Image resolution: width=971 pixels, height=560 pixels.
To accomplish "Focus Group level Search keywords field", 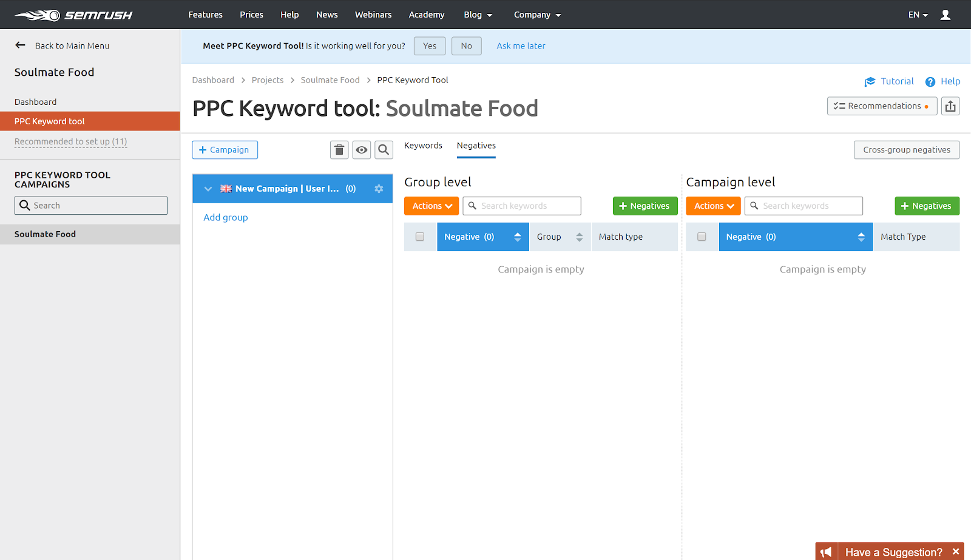I will point(522,206).
